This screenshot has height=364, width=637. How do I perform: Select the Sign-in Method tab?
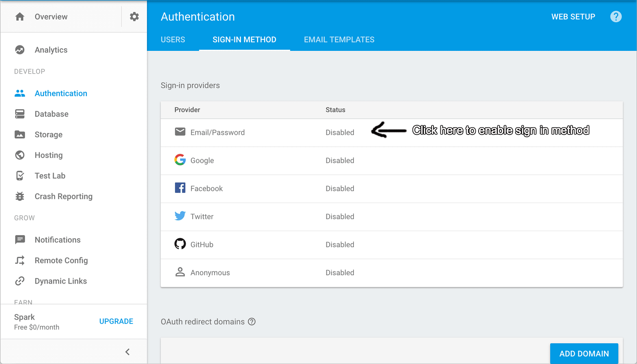coord(244,40)
